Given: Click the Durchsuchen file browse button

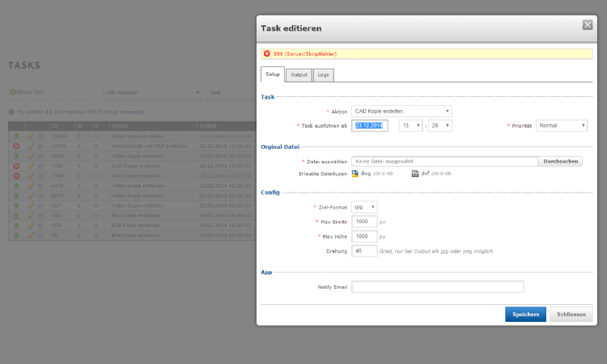Looking at the screenshot, I should (x=560, y=161).
